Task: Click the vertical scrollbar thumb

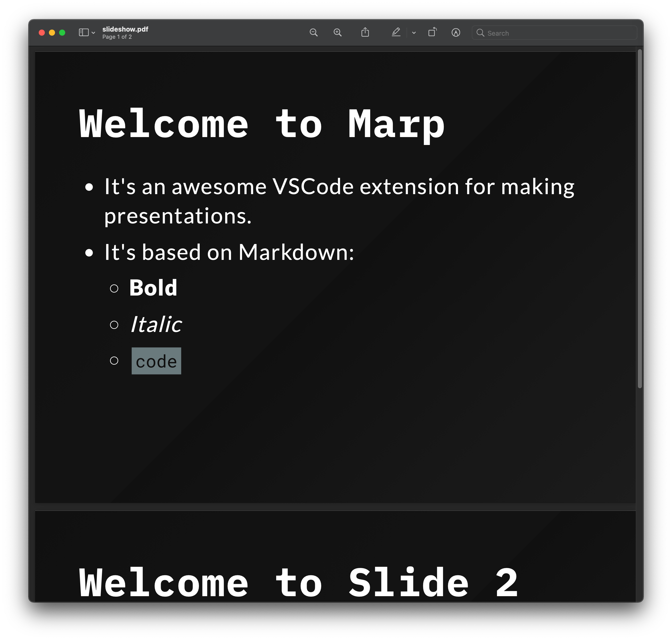Action: coord(640,218)
